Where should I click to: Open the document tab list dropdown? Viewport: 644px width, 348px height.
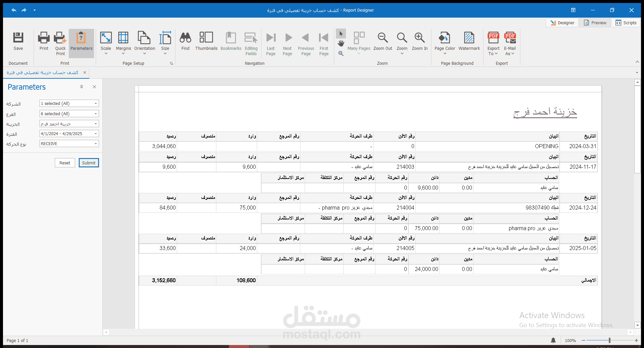click(637, 73)
